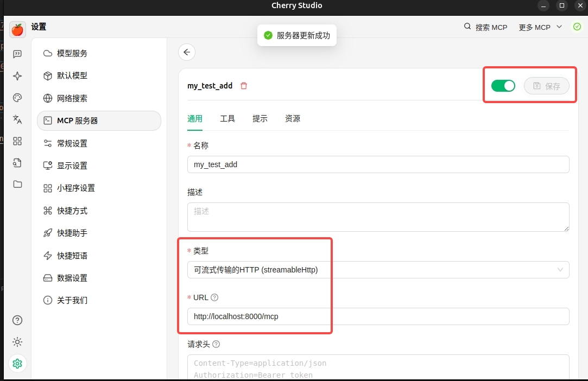The image size is (588, 381).
Task: Click the cube icon beside 默认模型
Action: coord(48,76)
